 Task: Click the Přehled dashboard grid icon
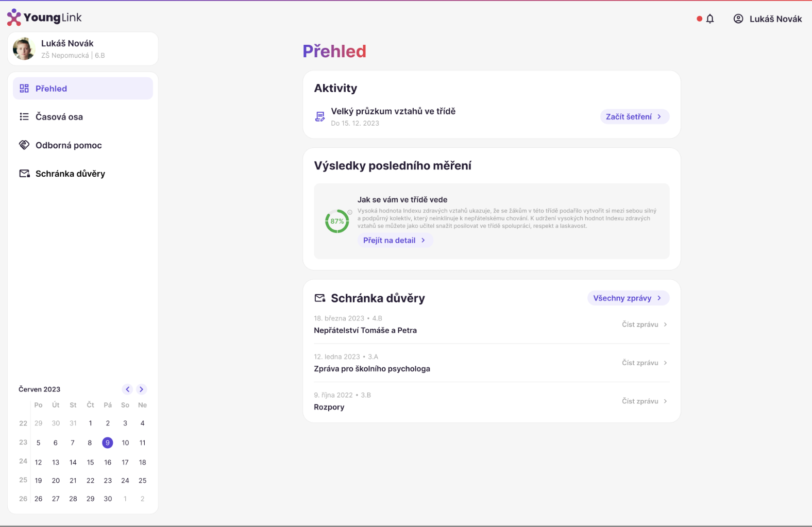pyautogui.click(x=24, y=89)
